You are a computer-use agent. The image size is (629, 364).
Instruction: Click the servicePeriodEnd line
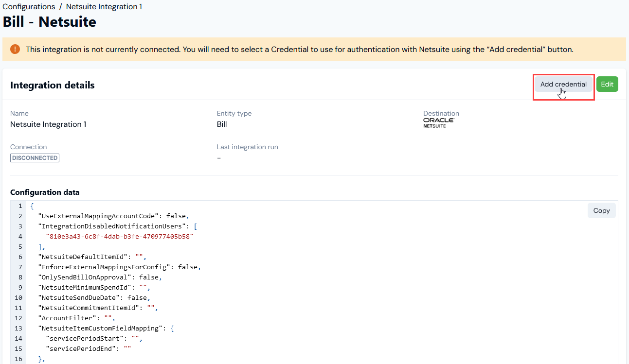pyautogui.click(x=88, y=348)
